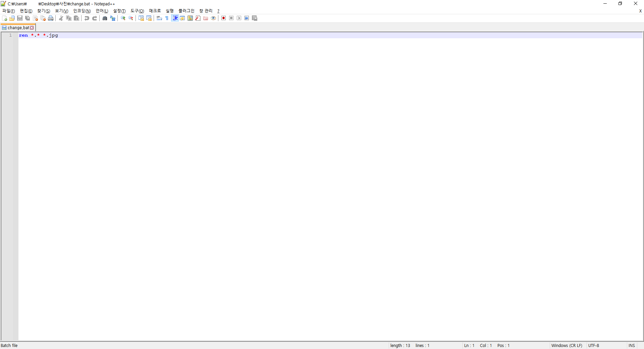Close document X below window controls
The height and width of the screenshot is (349, 644).
640,11
